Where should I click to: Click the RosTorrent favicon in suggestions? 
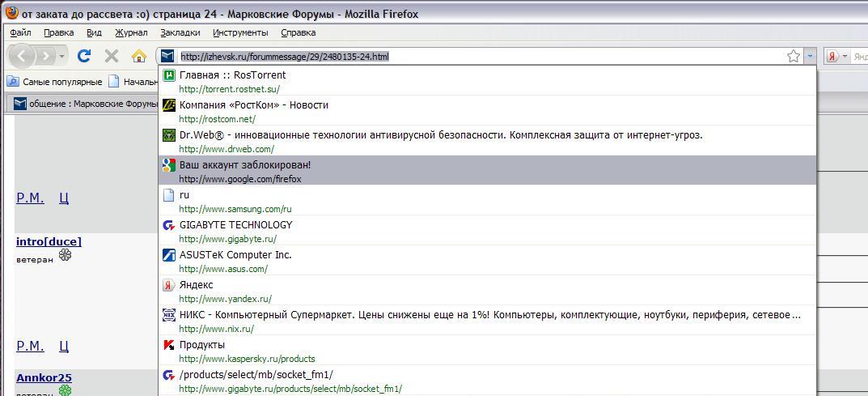coord(169,75)
